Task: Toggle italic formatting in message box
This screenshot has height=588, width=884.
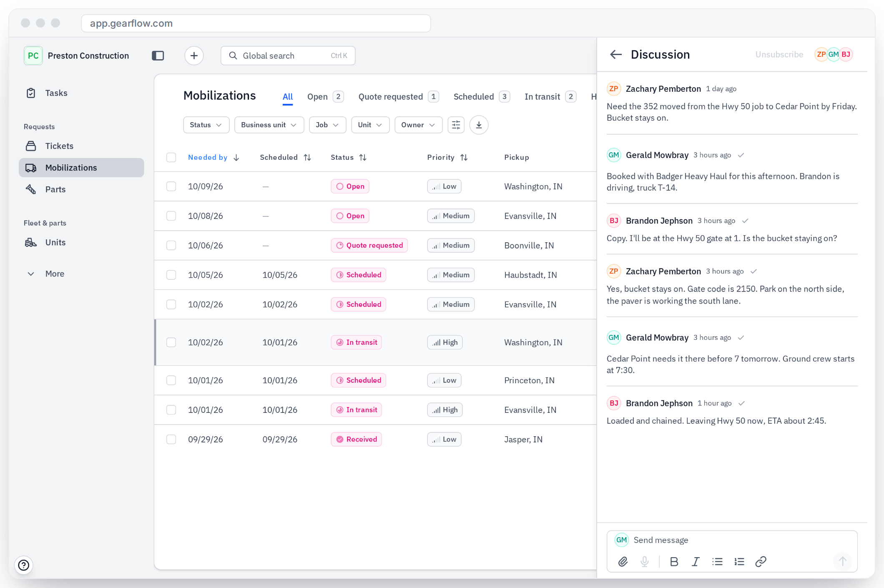Action: coord(696,562)
